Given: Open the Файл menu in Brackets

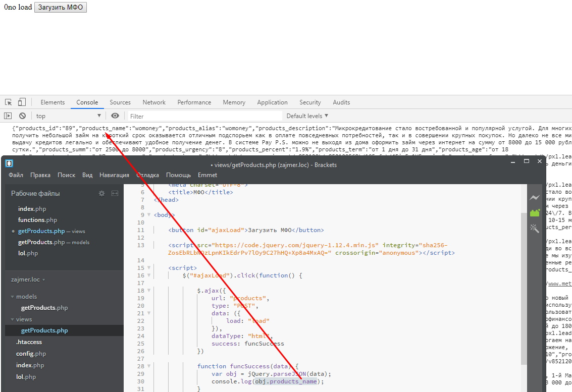Looking at the screenshot, I should 16,175.
